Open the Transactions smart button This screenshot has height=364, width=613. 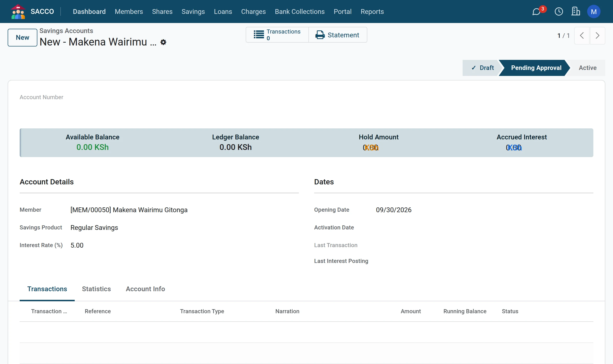coord(277,35)
